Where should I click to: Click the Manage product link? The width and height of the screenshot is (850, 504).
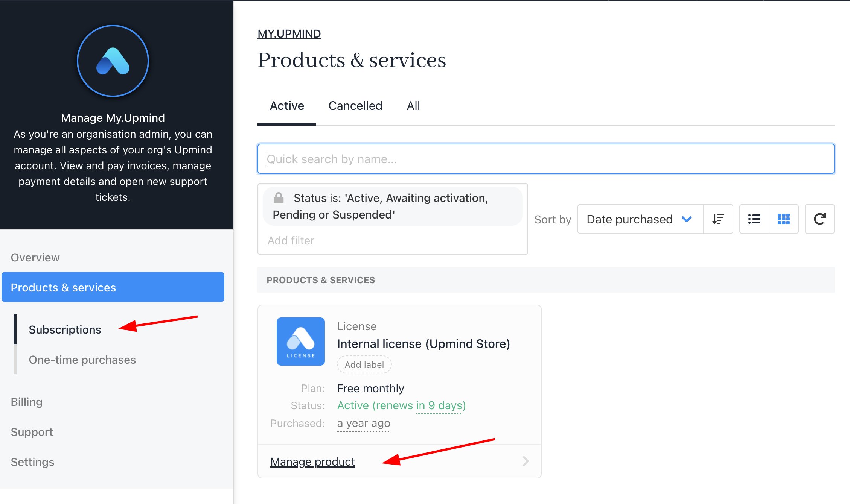[x=312, y=461]
